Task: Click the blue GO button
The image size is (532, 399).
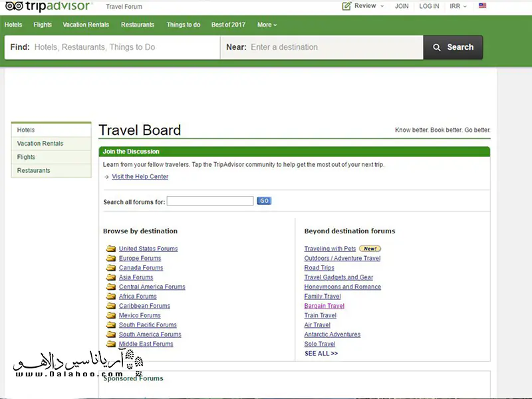Action: 264,201
